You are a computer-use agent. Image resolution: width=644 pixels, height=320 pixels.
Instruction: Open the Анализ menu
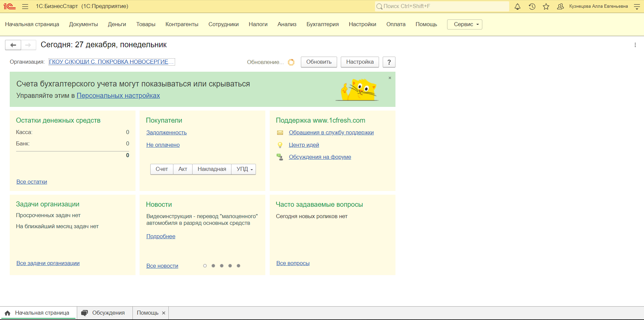(x=287, y=24)
